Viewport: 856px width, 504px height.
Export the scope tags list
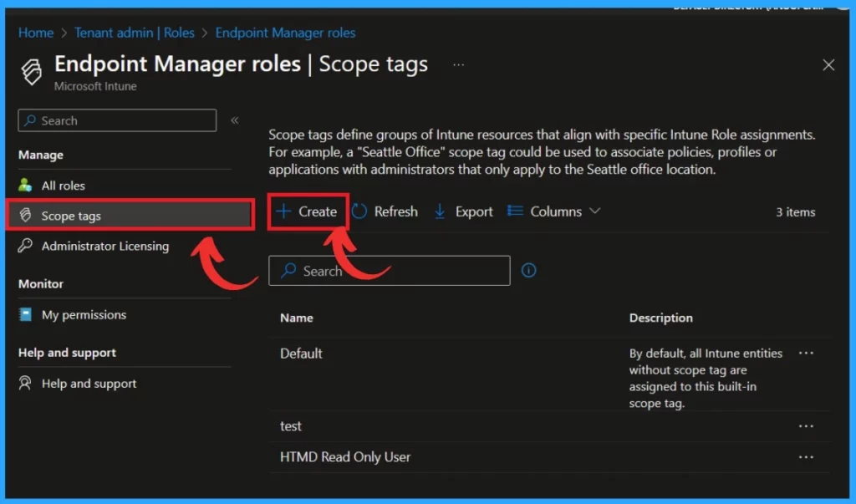click(463, 211)
